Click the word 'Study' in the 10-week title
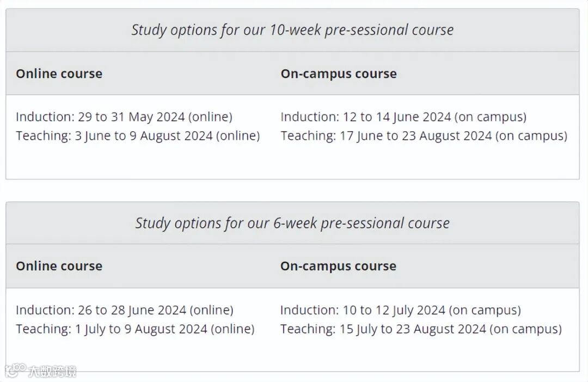The width and height of the screenshot is (588, 382). point(149,30)
